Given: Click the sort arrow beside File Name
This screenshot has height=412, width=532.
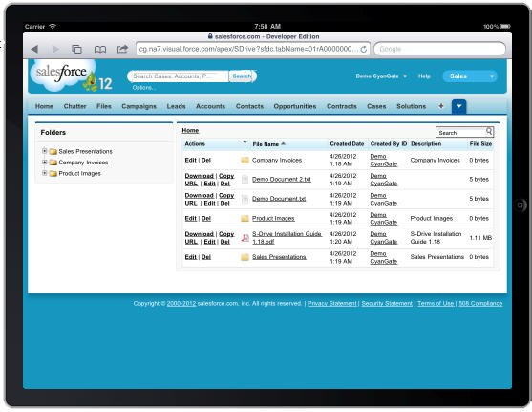Looking at the screenshot, I should [x=284, y=144].
